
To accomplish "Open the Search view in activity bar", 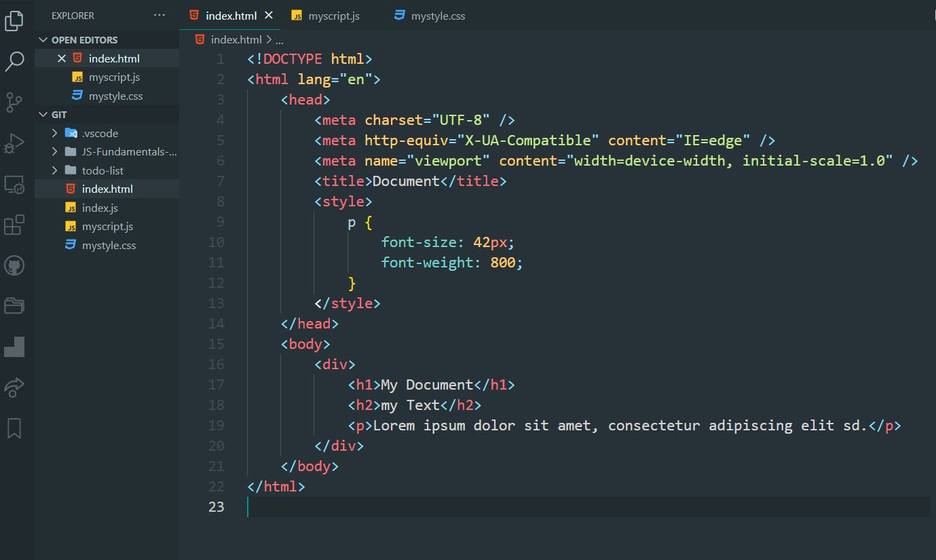I will pyautogui.click(x=14, y=61).
